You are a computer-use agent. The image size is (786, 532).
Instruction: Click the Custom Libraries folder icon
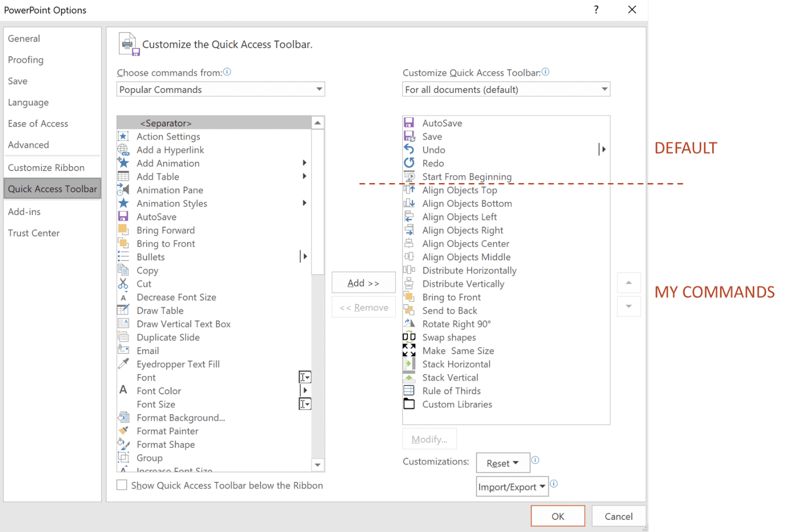point(409,404)
